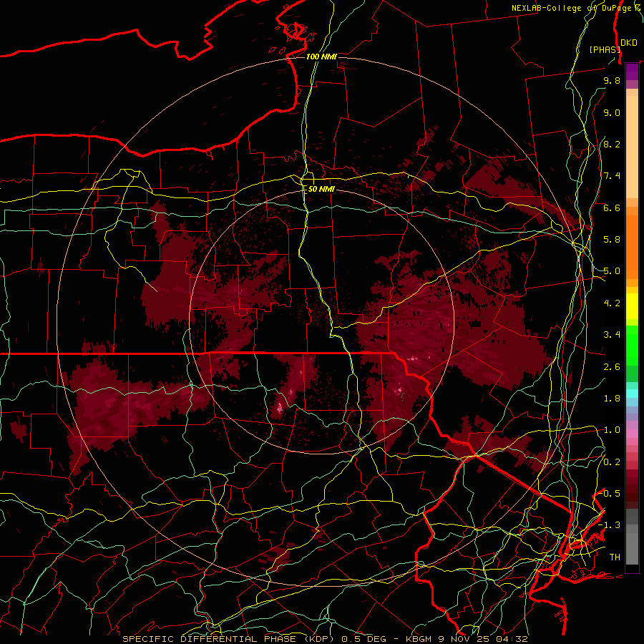Click the "SPECIFIC DIFFERENTIAL PHASE" caption text
This screenshot has width=644, height=644.
pyautogui.click(x=209, y=639)
